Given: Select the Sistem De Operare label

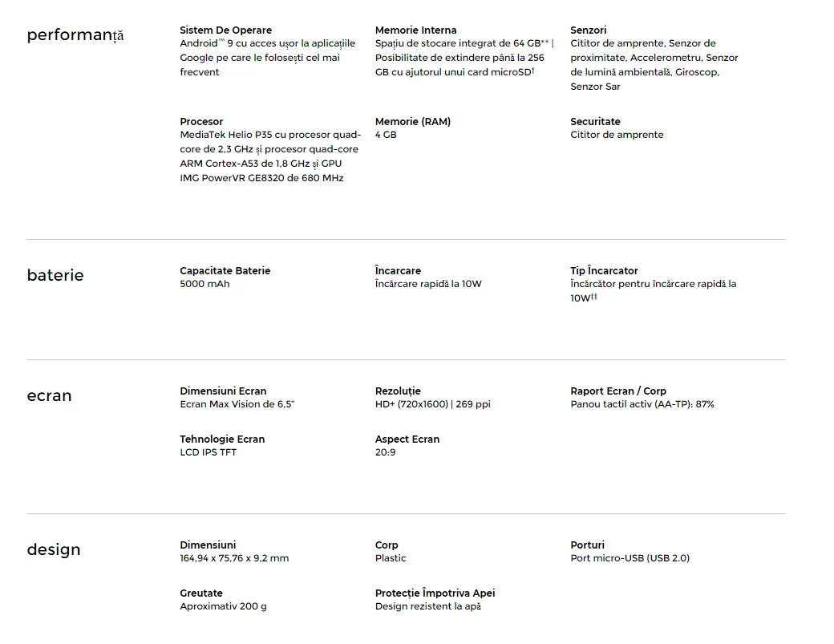Looking at the screenshot, I should pos(225,30).
